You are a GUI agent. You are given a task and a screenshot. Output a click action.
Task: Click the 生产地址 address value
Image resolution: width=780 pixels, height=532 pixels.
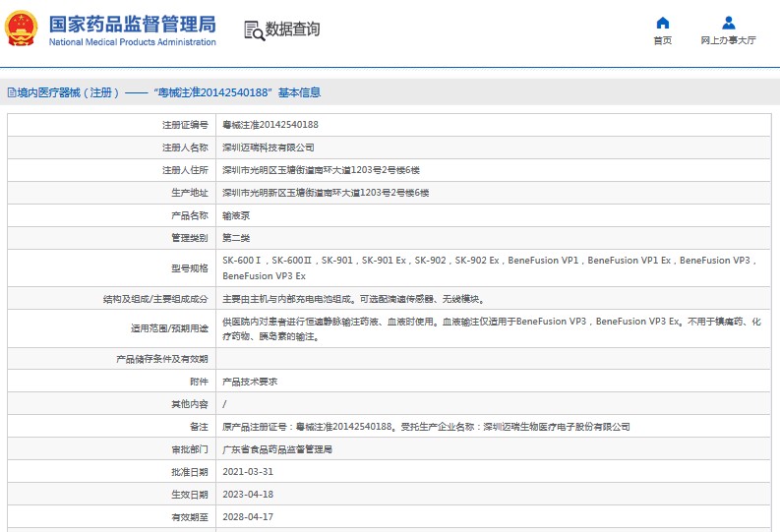click(x=326, y=193)
